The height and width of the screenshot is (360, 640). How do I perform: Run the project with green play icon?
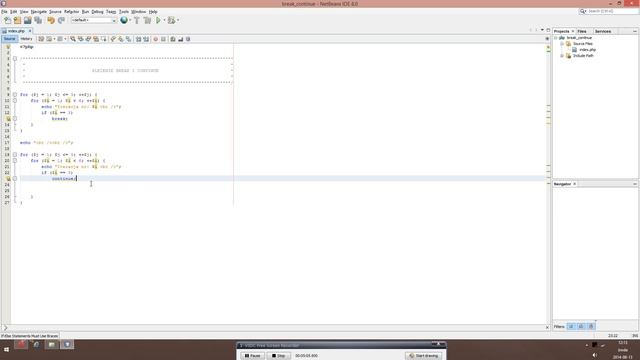pos(158,20)
